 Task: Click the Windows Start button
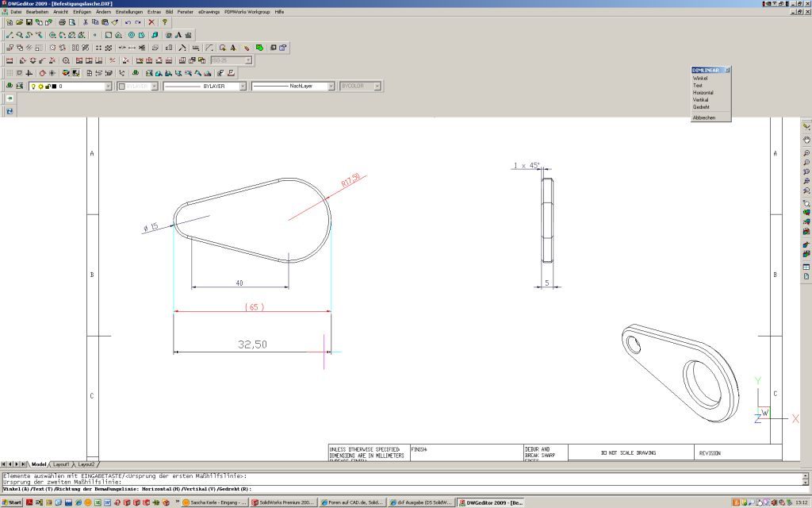(11, 502)
